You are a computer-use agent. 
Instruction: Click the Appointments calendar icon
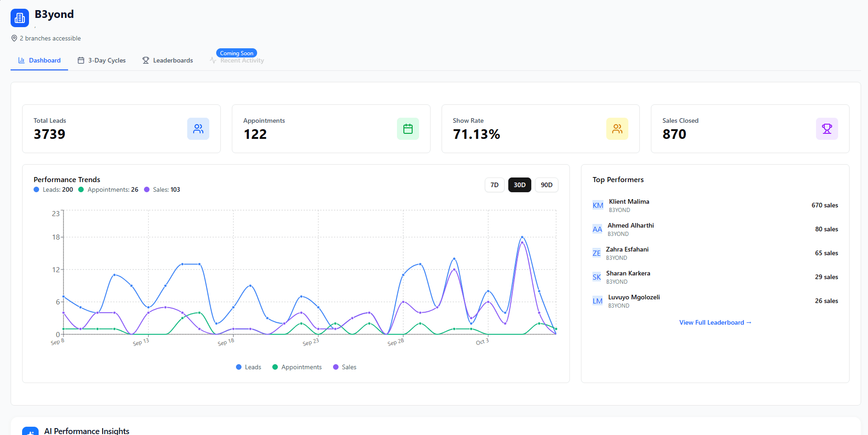pyautogui.click(x=408, y=129)
